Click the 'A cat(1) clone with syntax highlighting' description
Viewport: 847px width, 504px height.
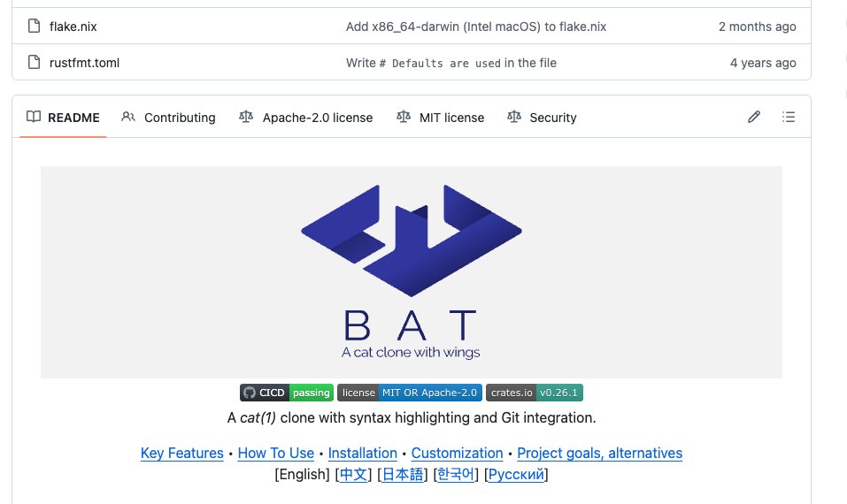click(x=412, y=417)
